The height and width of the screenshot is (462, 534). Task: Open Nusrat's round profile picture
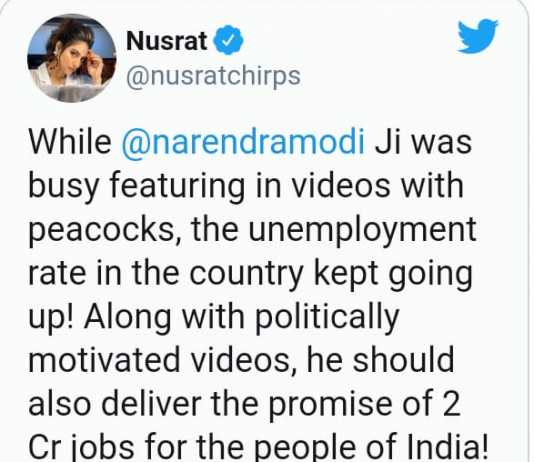[72, 58]
